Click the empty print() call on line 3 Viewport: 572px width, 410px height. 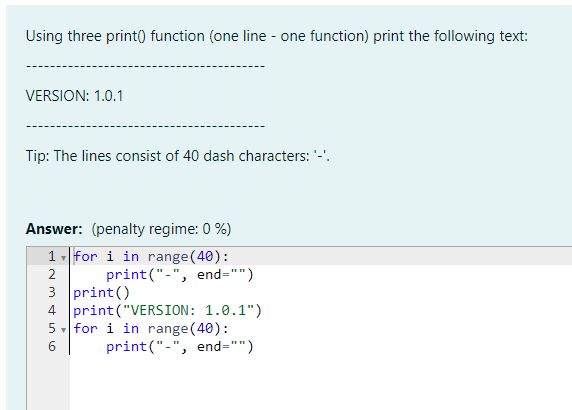101,292
